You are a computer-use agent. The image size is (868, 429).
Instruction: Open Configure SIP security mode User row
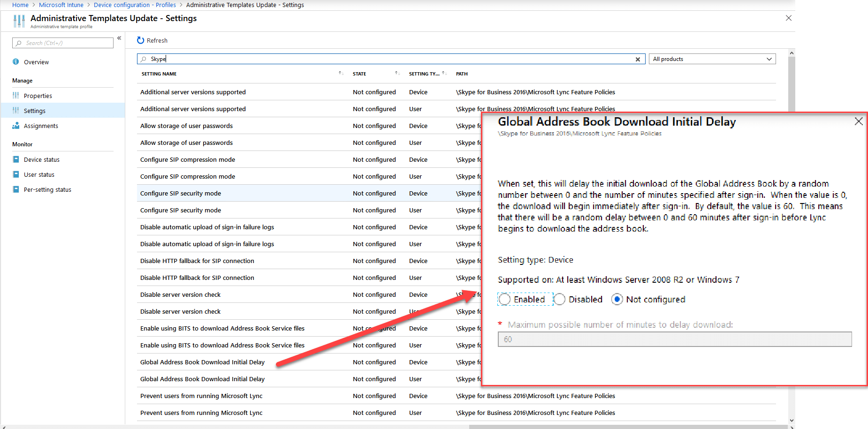tap(309, 210)
